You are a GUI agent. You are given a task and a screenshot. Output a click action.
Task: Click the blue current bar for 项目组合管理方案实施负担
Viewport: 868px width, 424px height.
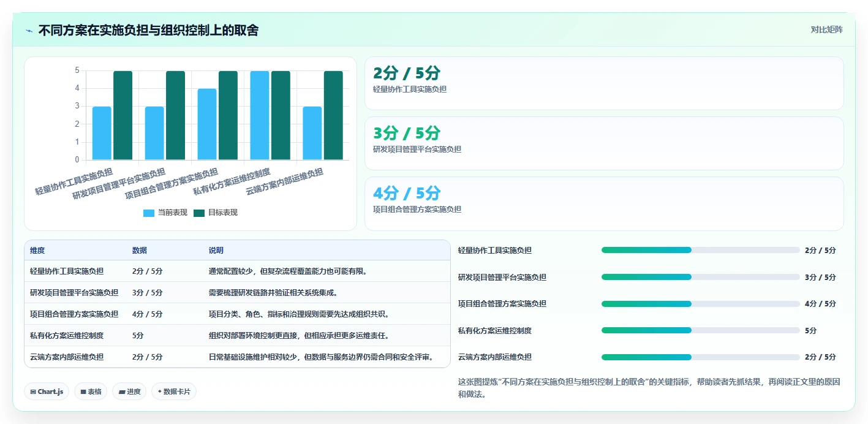(x=207, y=124)
